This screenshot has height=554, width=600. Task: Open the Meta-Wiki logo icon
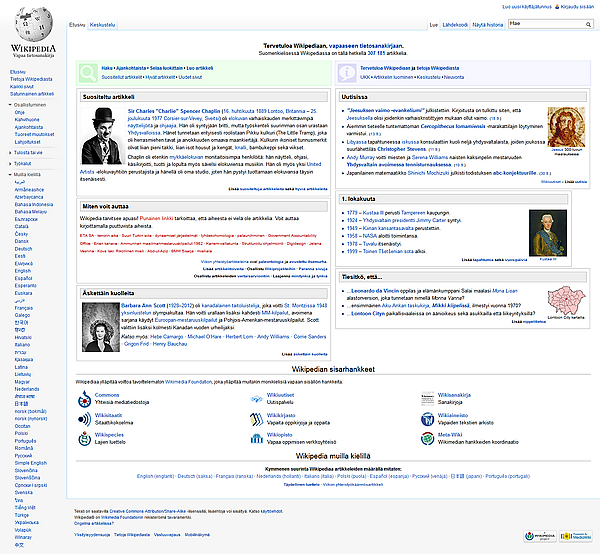[427, 438]
